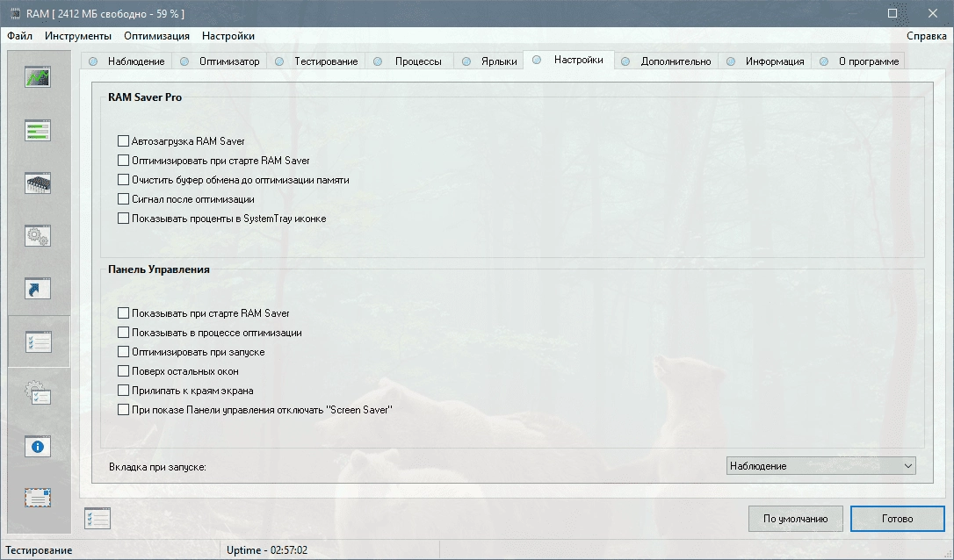Switch to the Тестирование tab

click(317, 61)
